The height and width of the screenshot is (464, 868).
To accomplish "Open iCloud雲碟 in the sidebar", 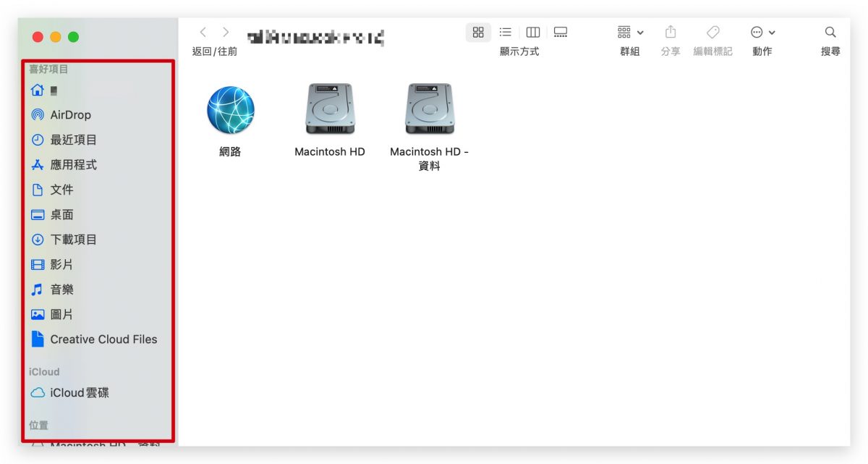I will pos(70,393).
